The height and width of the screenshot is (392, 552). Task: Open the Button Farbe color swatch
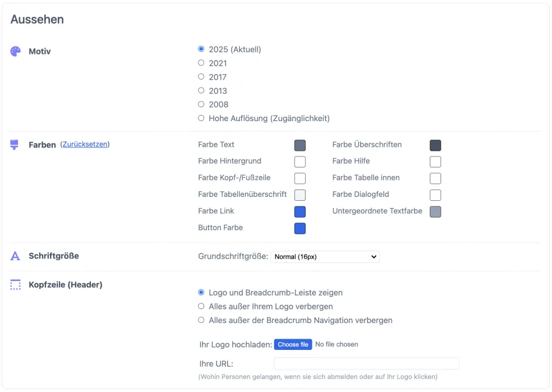tap(300, 229)
